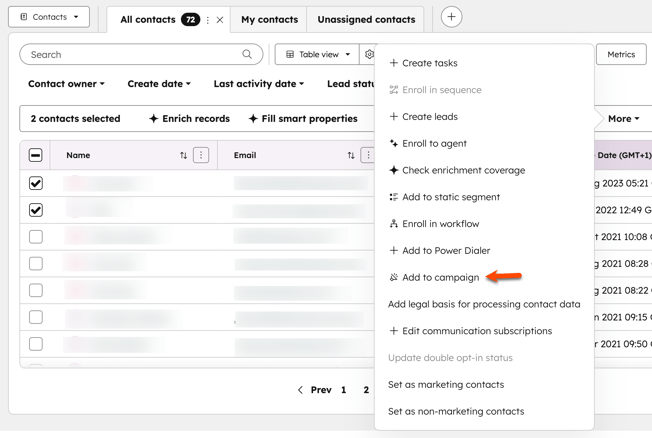Check the third contact row checkbox
This screenshot has height=438, width=652.
coord(36,237)
